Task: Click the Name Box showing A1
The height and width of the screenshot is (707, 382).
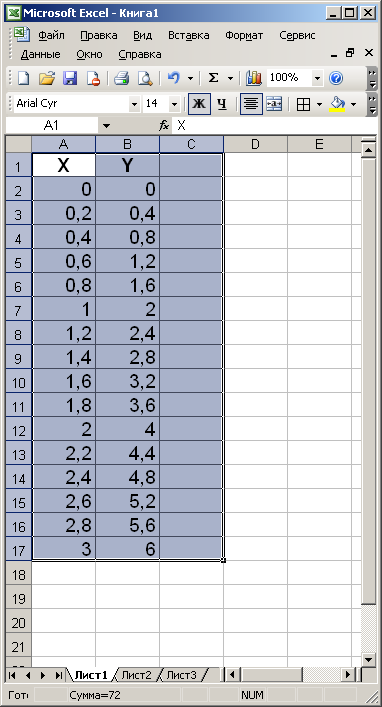Action: pyautogui.click(x=51, y=126)
